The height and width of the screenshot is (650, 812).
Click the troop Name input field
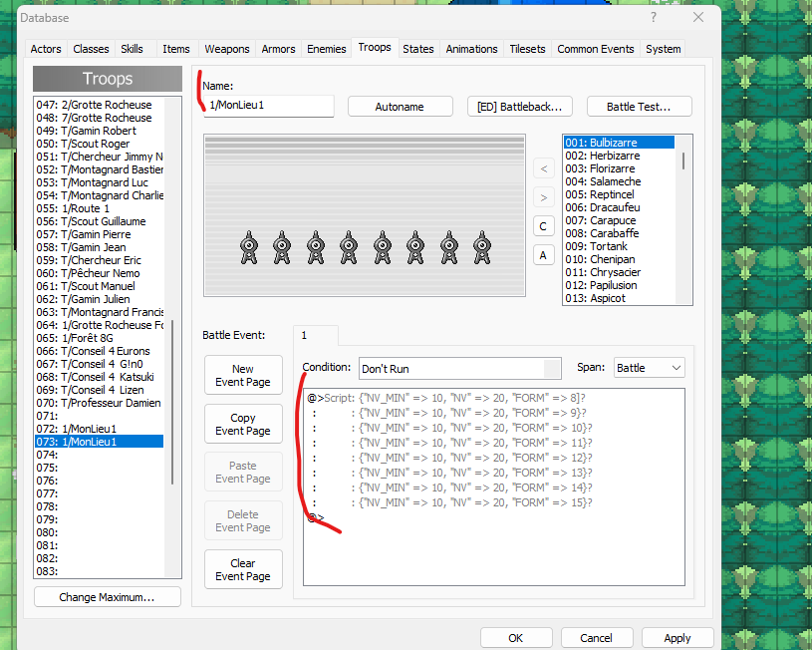click(x=268, y=106)
